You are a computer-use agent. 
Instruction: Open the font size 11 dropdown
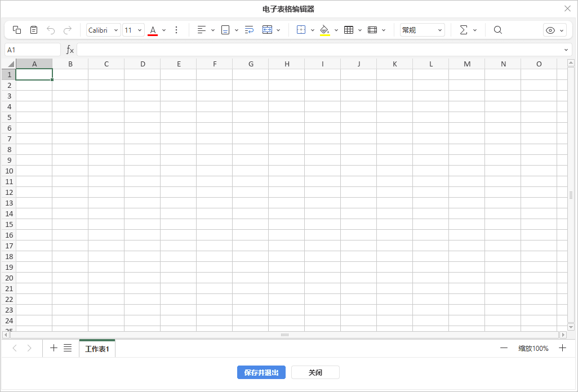(134, 30)
